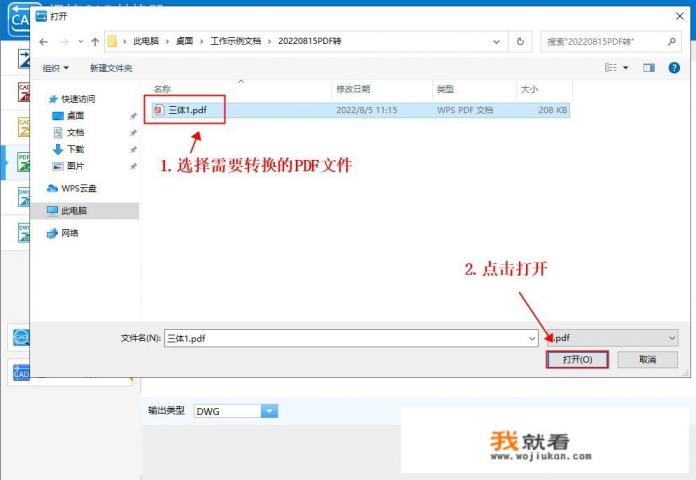Click the bottom blue CAD sidebar icon
This screenshot has width=696, height=480.
pos(21,373)
